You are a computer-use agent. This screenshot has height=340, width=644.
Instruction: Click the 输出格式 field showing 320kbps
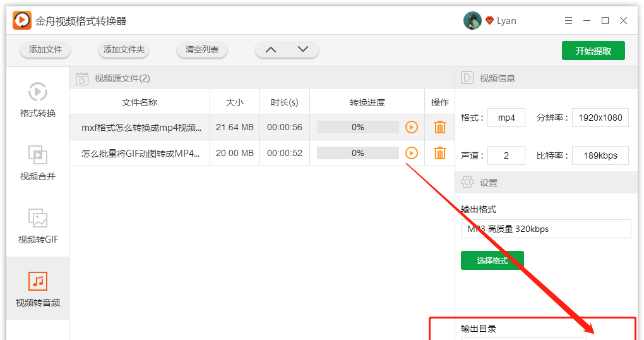546,229
